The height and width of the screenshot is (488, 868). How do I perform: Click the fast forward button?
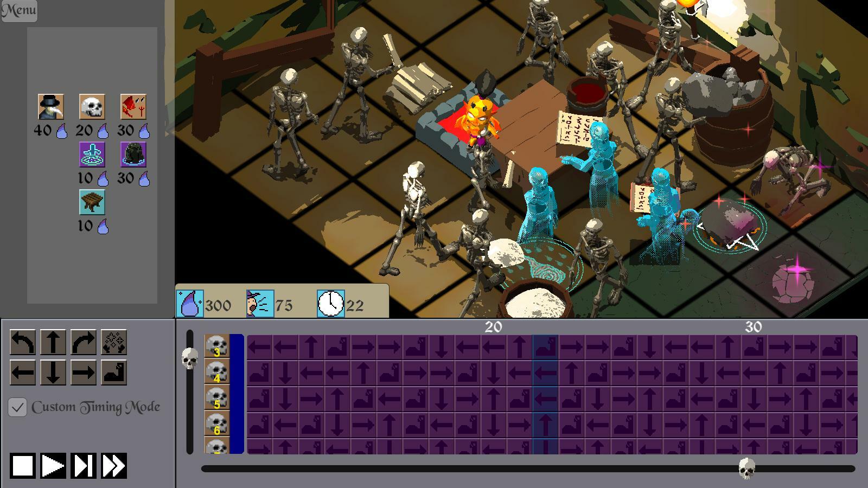tap(114, 466)
